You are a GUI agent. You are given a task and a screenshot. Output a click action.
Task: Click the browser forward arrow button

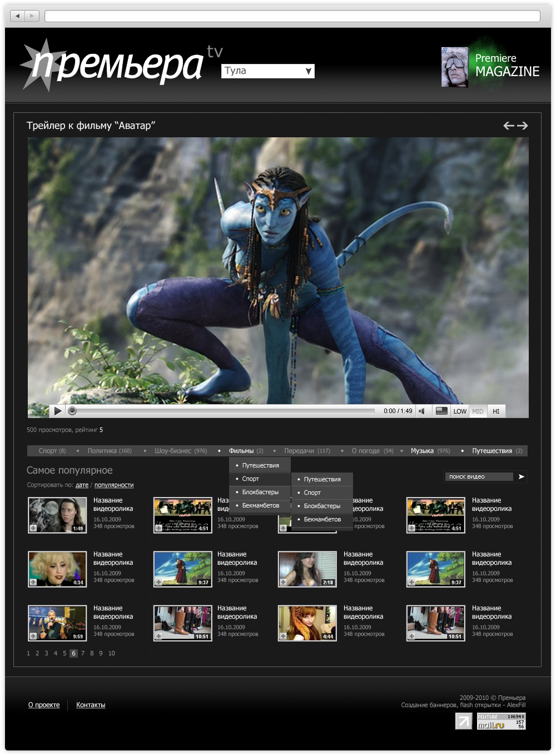[x=32, y=16]
